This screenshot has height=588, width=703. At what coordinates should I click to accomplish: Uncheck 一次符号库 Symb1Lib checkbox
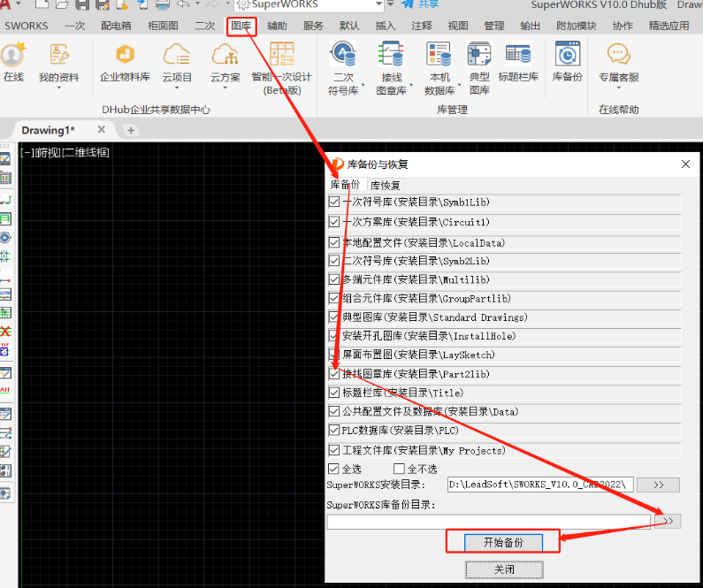tap(334, 202)
